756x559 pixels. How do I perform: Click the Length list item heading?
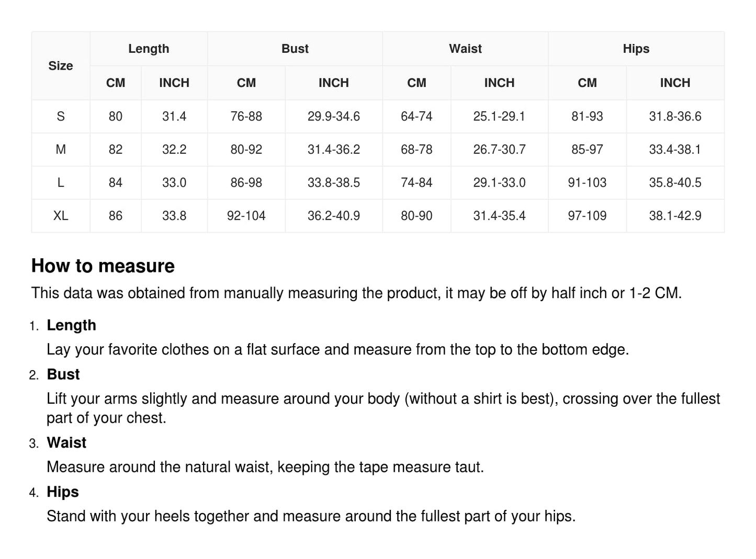[x=71, y=325]
